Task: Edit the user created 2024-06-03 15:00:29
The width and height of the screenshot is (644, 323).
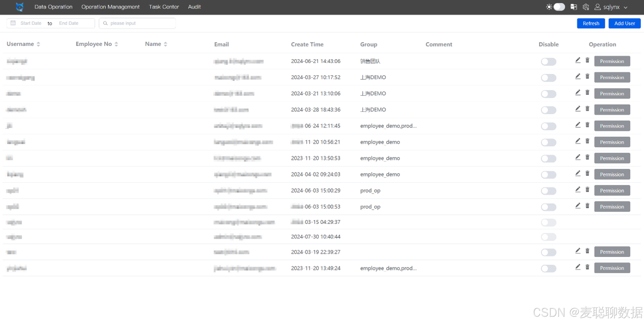Action: tap(578, 190)
